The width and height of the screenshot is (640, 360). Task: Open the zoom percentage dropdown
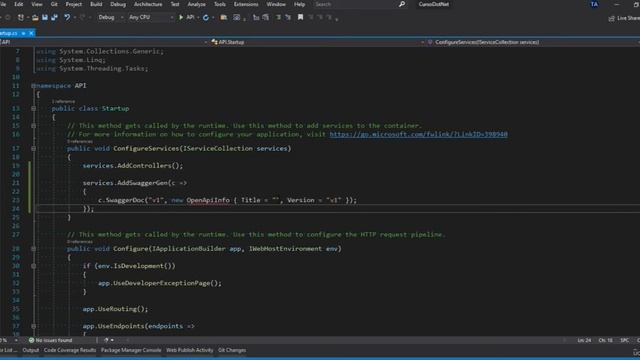[16, 340]
